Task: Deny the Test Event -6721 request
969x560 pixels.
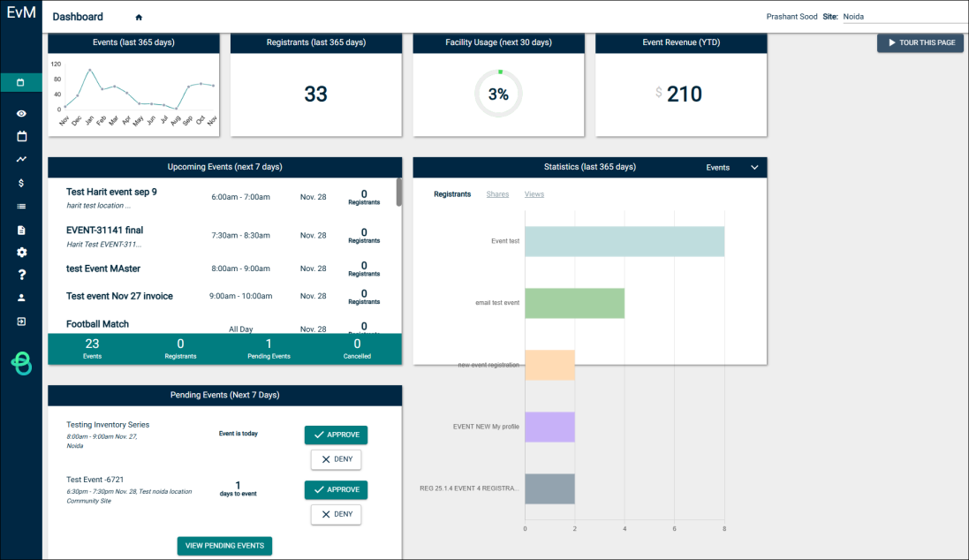Action: (336, 514)
